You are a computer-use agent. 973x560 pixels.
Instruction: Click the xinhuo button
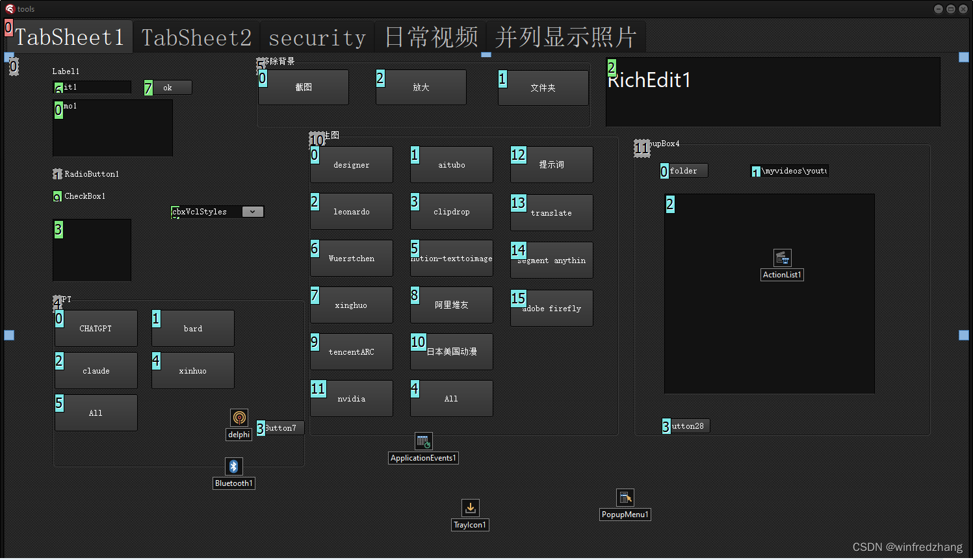click(193, 371)
